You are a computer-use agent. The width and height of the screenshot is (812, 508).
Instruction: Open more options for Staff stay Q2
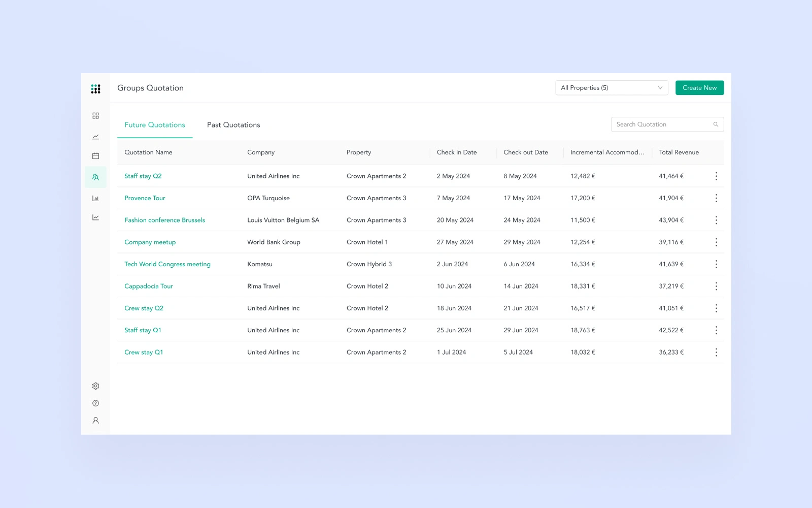coord(716,176)
